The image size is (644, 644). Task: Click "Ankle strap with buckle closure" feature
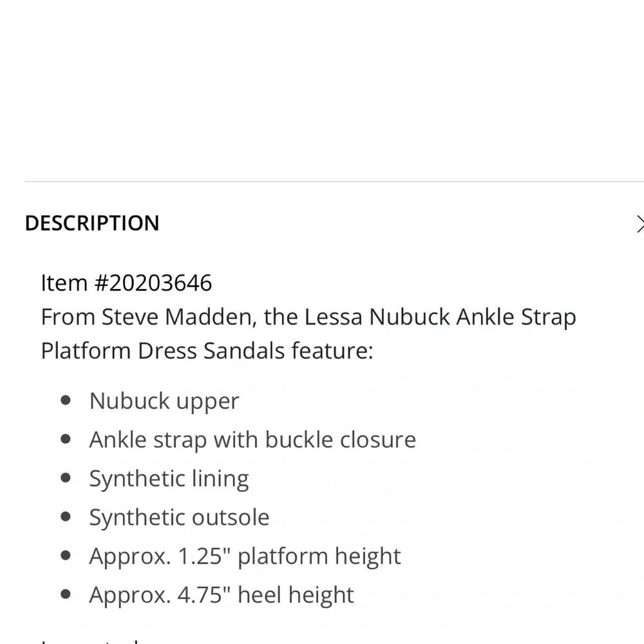[252, 439]
